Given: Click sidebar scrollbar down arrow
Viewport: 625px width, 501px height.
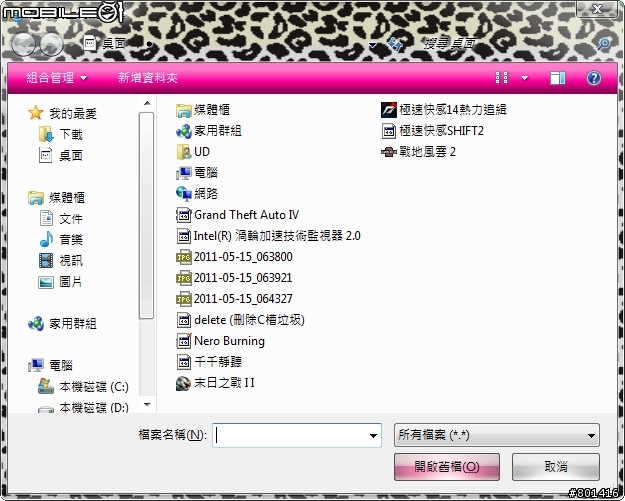Looking at the screenshot, I should 147,405.
